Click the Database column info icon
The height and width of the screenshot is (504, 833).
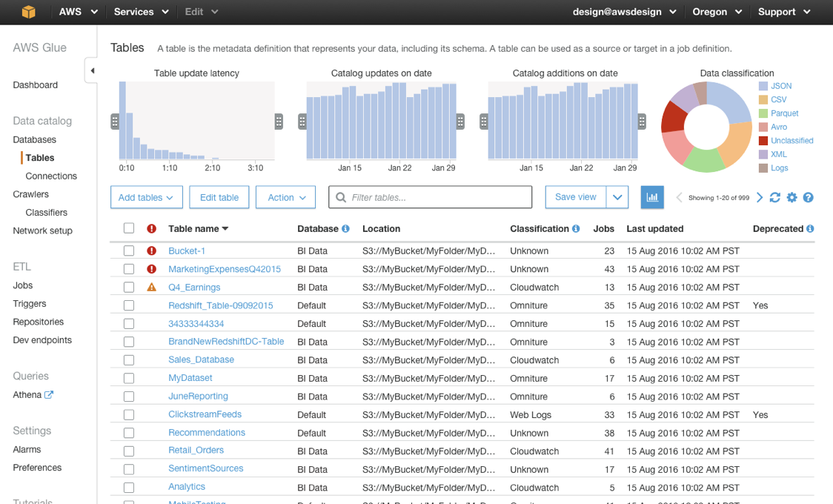[346, 228]
